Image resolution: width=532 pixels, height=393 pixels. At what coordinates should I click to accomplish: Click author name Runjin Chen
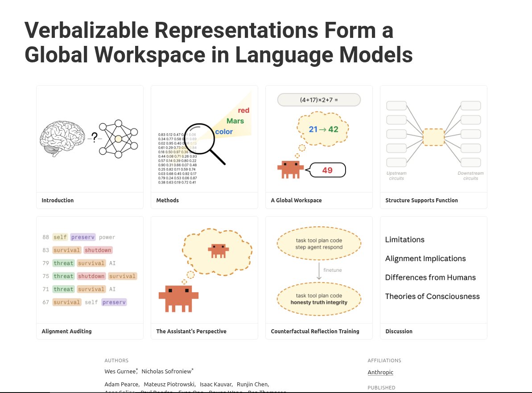(x=252, y=385)
